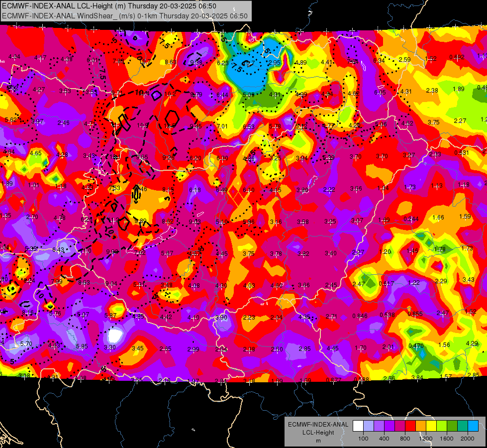The image size is (487, 448).
Task: Select the grid value 9.89
Action: click(x=140, y=221)
